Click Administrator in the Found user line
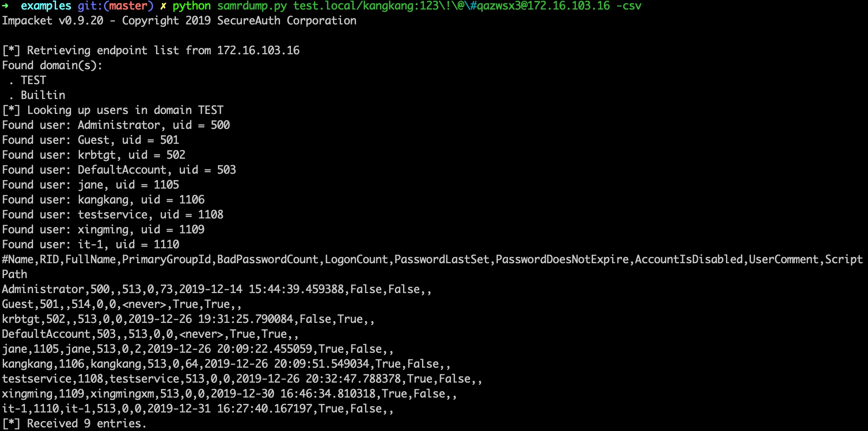868x431 pixels. [x=119, y=125]
